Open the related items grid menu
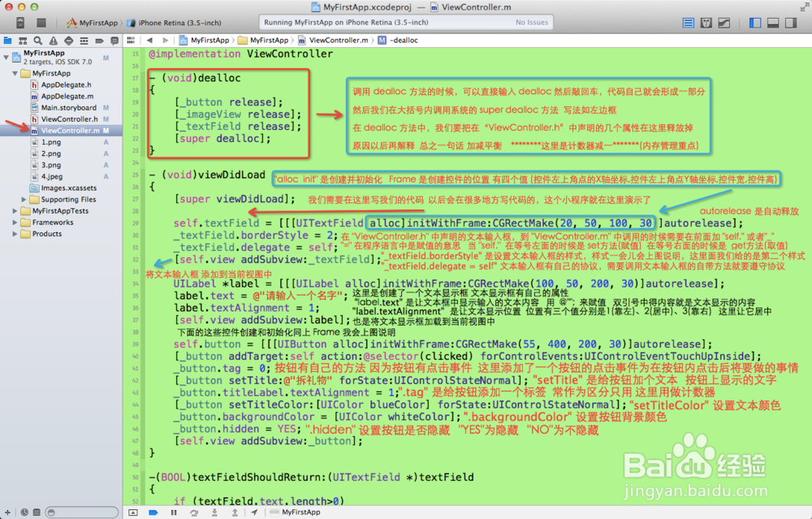 (x=131, y=40)
